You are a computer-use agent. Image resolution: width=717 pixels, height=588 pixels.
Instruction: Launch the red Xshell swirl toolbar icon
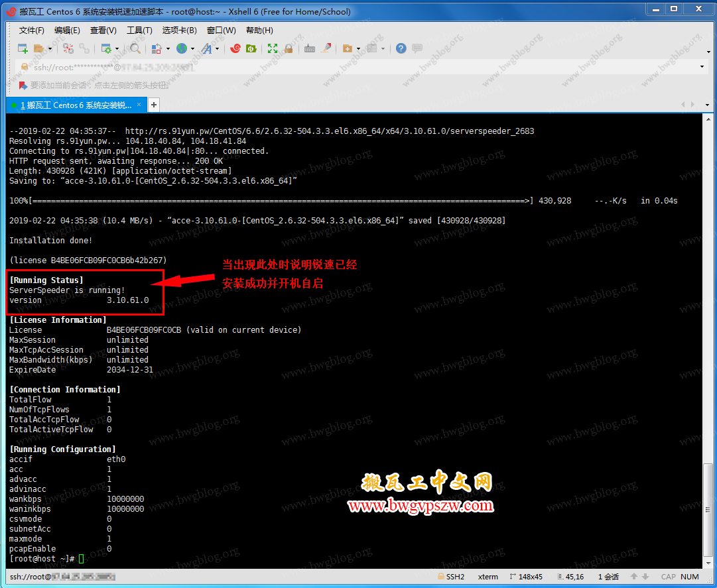pyautogui.click(x=235, y=48)
